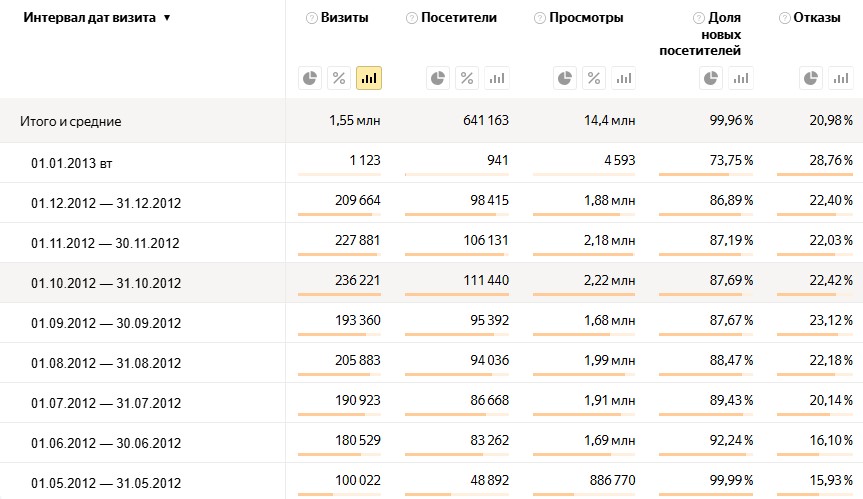The image size is (863, 499).
Task: Click bounce value 15,93 %
Action: tap(831, 480)
